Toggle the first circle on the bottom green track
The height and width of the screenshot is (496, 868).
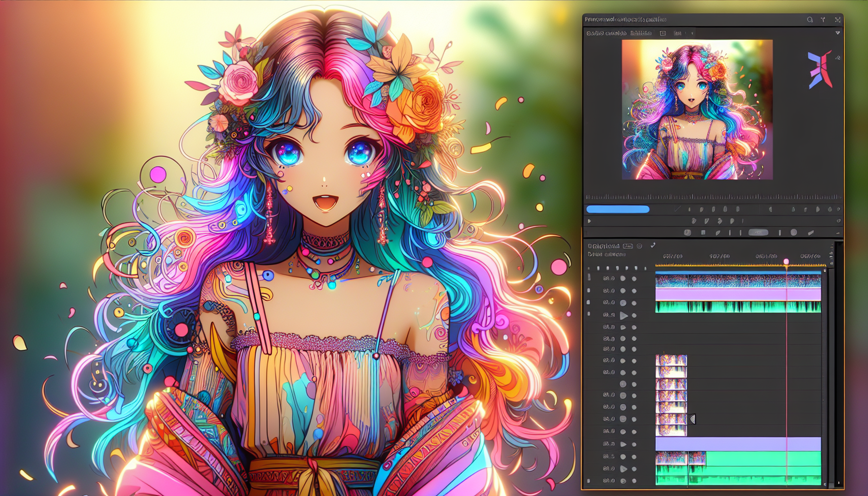coord(623,481)
